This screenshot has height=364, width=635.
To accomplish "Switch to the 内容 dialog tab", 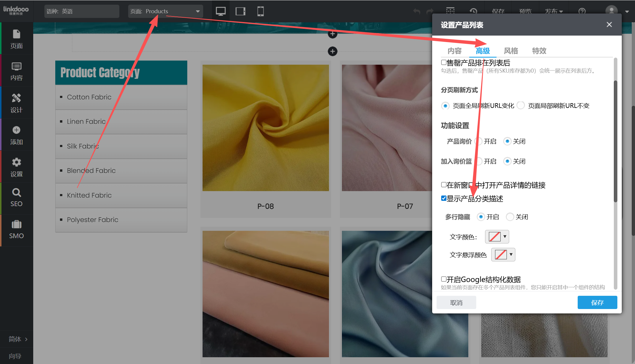I will (x=454, y=51).
